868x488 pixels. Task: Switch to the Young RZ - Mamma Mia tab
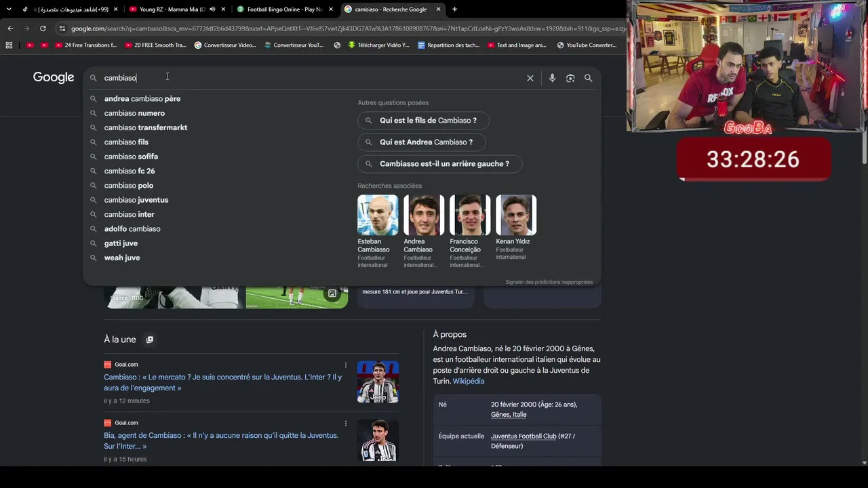pos(172,9)
